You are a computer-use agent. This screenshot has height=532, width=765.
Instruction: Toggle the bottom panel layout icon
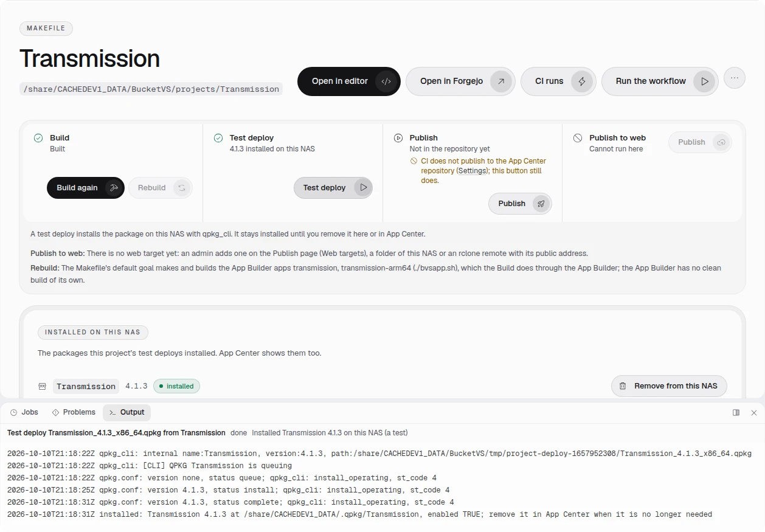(x=736, y=412)
